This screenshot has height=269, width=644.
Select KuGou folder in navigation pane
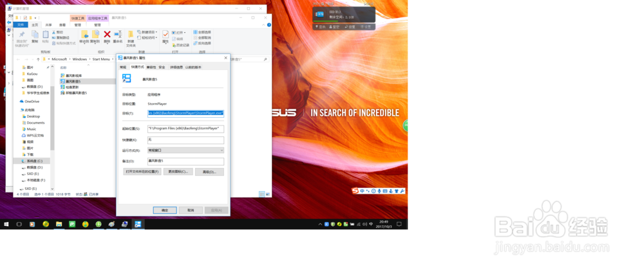(29, 74)
